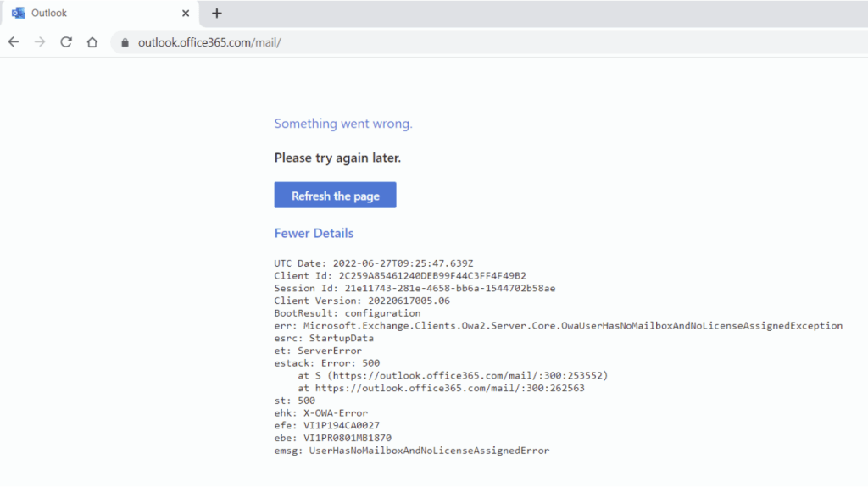Open the browser home page icon
The width and height of the screenshot is (868, 492).
click(x=92, y=42)
